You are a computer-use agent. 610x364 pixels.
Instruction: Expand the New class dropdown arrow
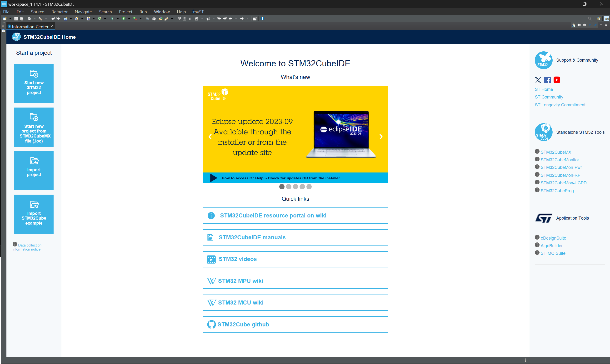click(105, 19)
